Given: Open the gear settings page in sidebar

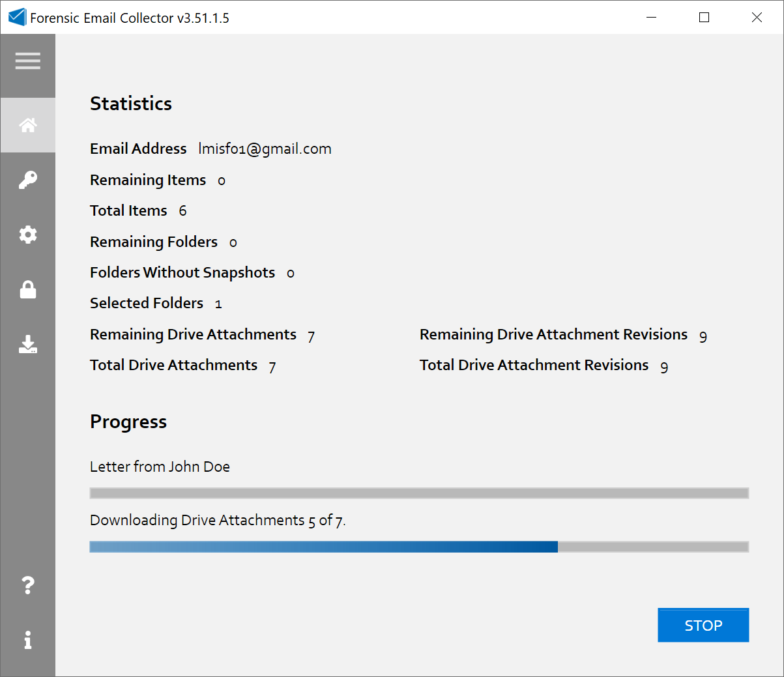Looking at the screenshot, I should click(x=28, y=235).
